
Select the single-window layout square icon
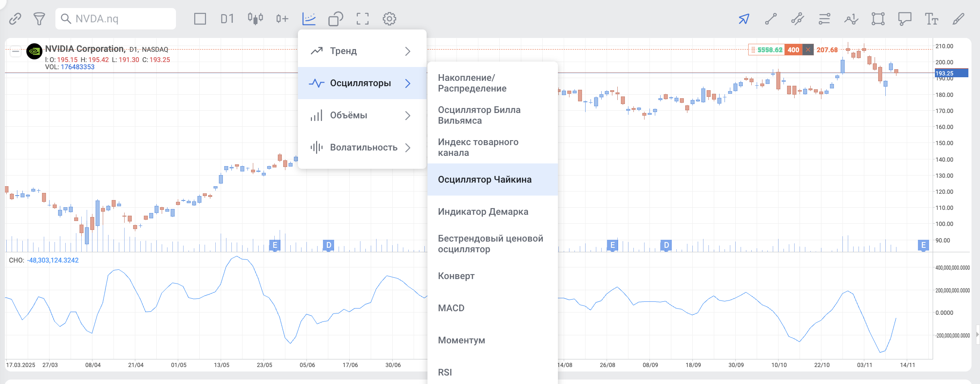point(200,19)
